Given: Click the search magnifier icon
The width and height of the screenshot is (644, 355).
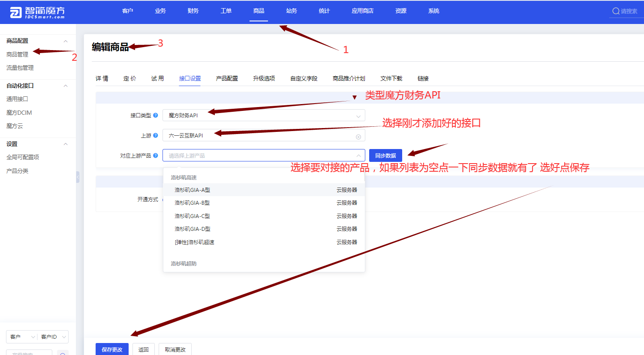Looking at the screenshot, I should click(616, 11).
